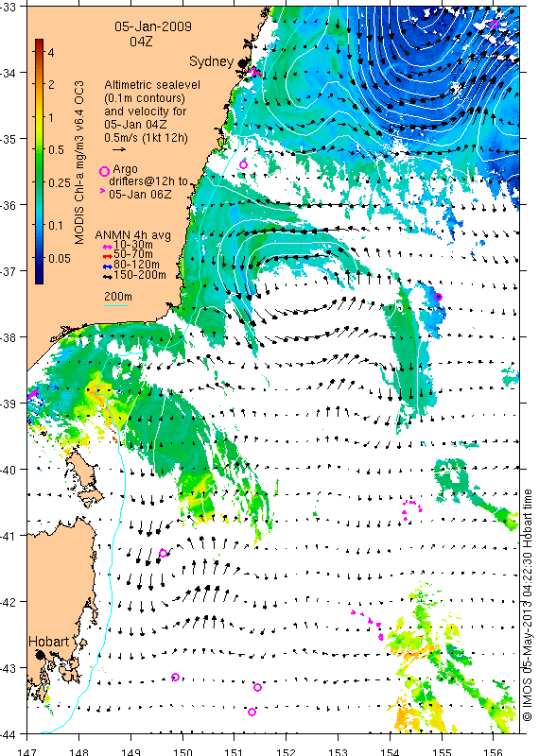Click the '150-200m' depth label
Viewport: 539px width, 756px height.
click(140, 275)
